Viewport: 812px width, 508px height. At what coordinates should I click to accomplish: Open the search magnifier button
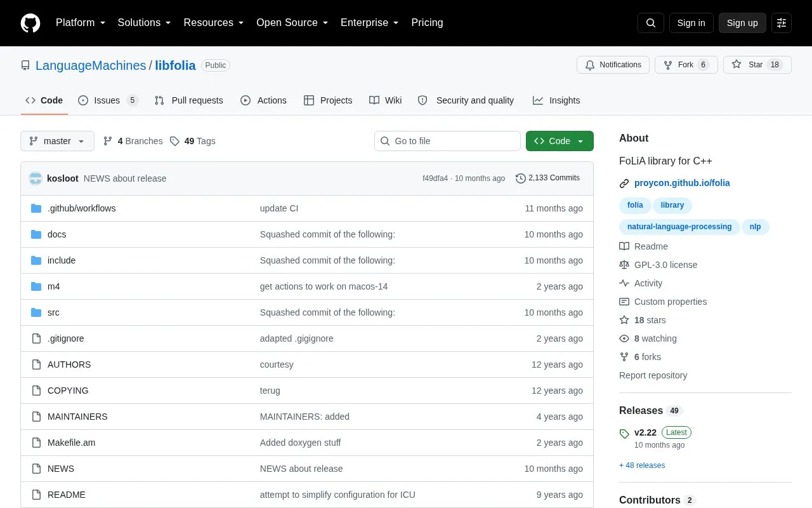coord(651,23)
